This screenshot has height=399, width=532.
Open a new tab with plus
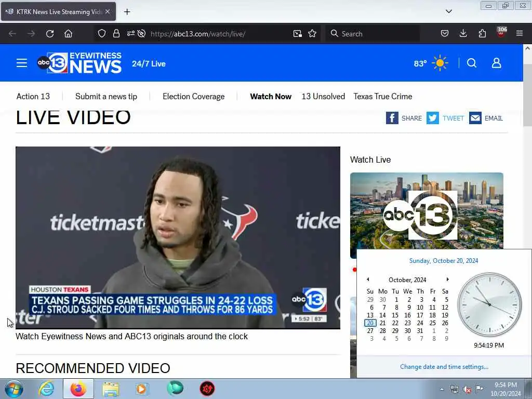[x=127, y=12]
